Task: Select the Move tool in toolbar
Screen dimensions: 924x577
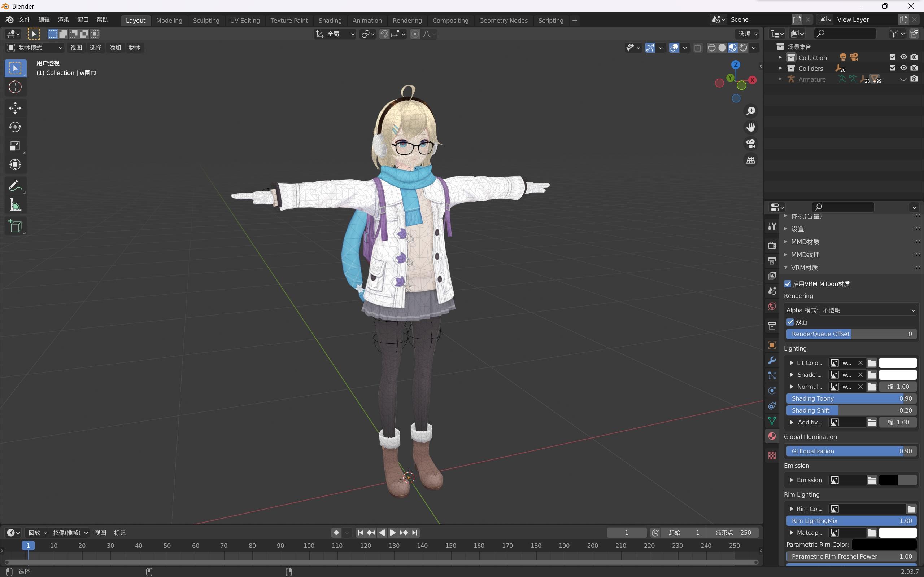Action: (x=15, y=108)
